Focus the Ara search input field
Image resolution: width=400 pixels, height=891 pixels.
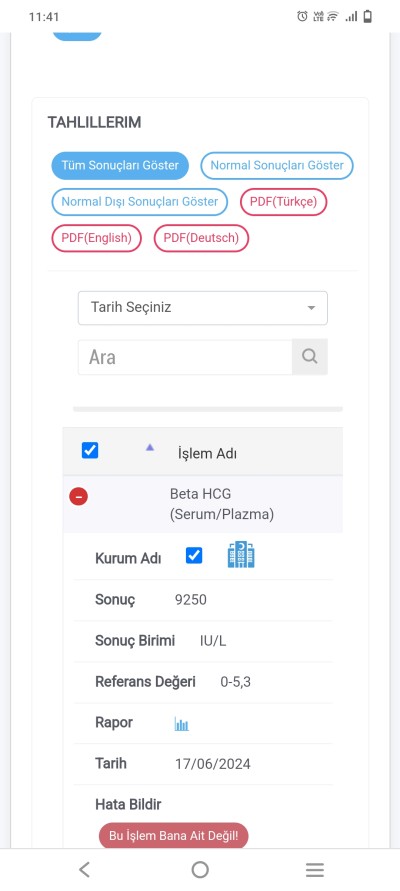[x=185, y=357]
